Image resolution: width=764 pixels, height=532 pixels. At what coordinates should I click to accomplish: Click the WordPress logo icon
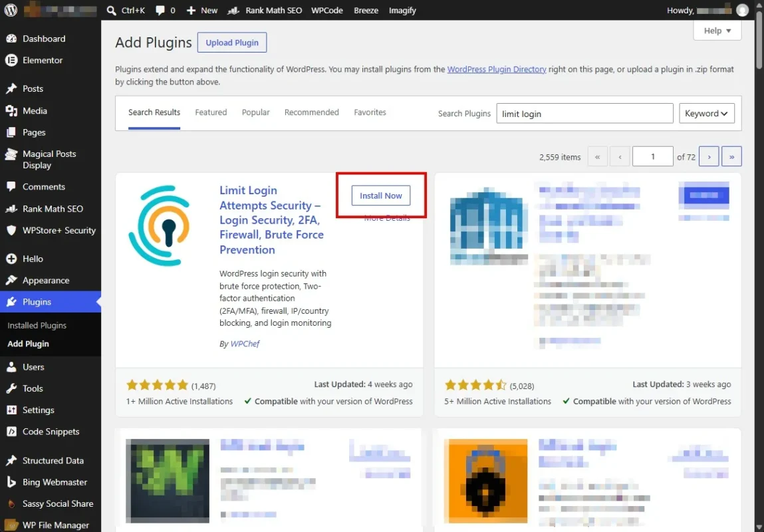[11, 10]
